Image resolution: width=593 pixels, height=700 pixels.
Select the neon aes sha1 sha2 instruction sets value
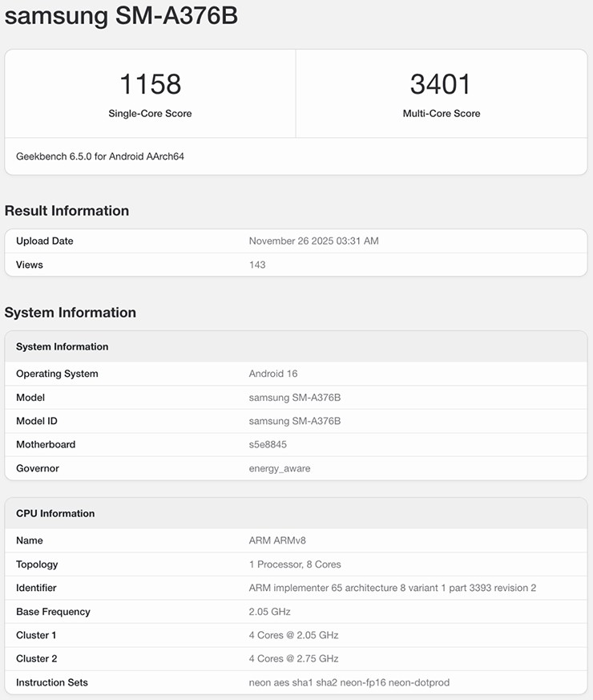349,682
